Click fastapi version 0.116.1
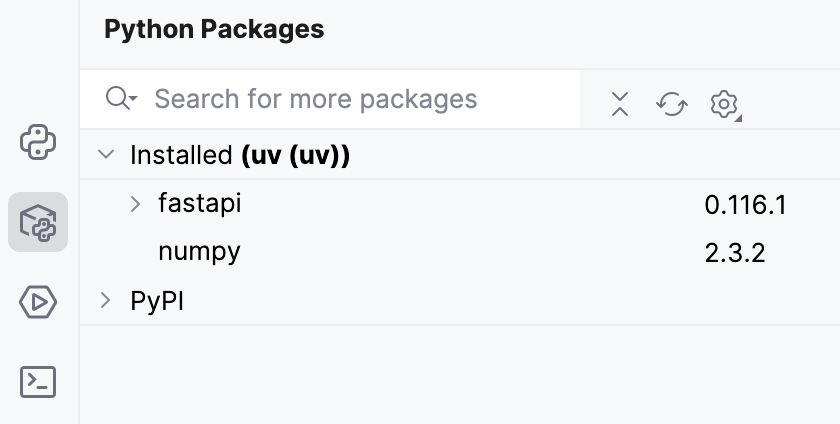The image size is (840, 424). (746, 206)
